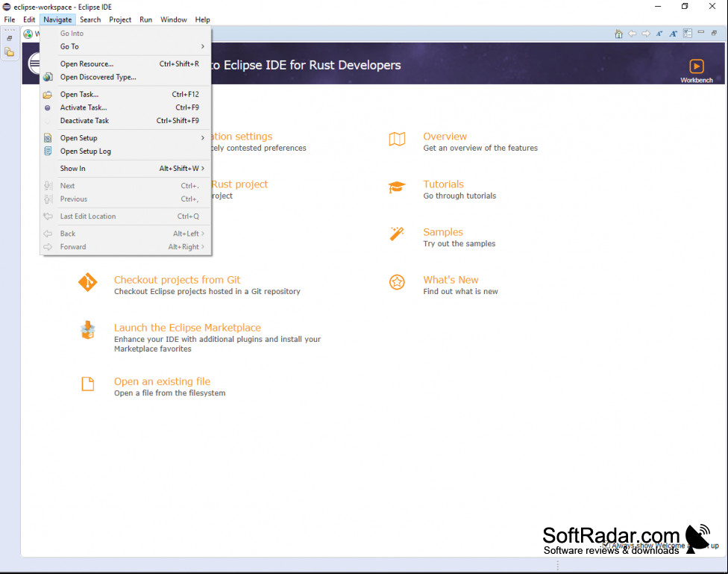Expand the Back history submenu arrow
Viewport: 728px width, 574px height.
pos(203,234)
